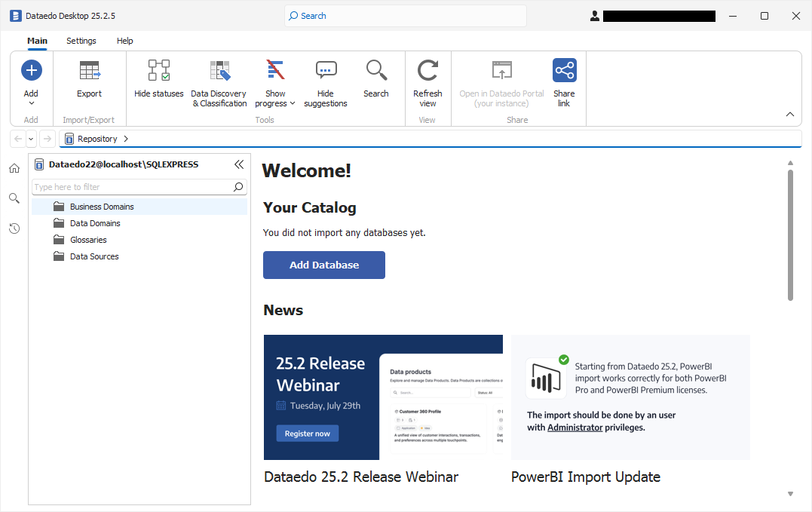The height and width of the screenshot is (512, 812).
Task: Click the Data Domains folder icon
Action: click(59, 223)
